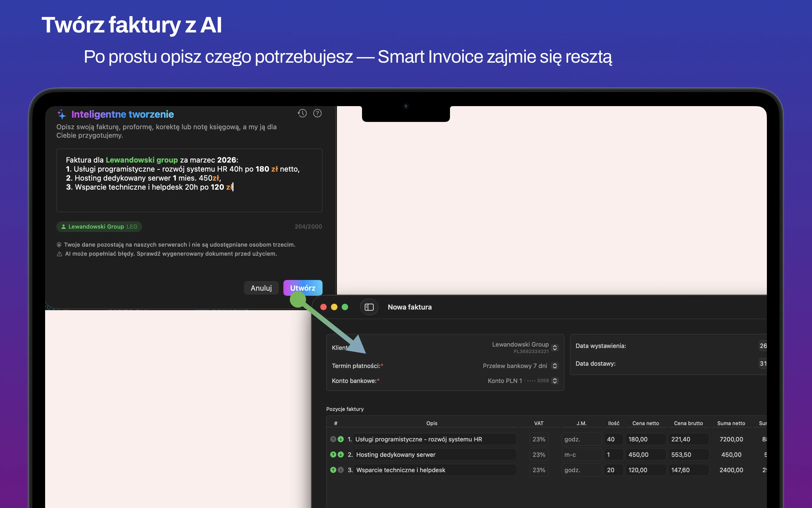812x508 pixels.
Task: Open VAT 23% dropdown for Hosting row
Action: (539, 455)
